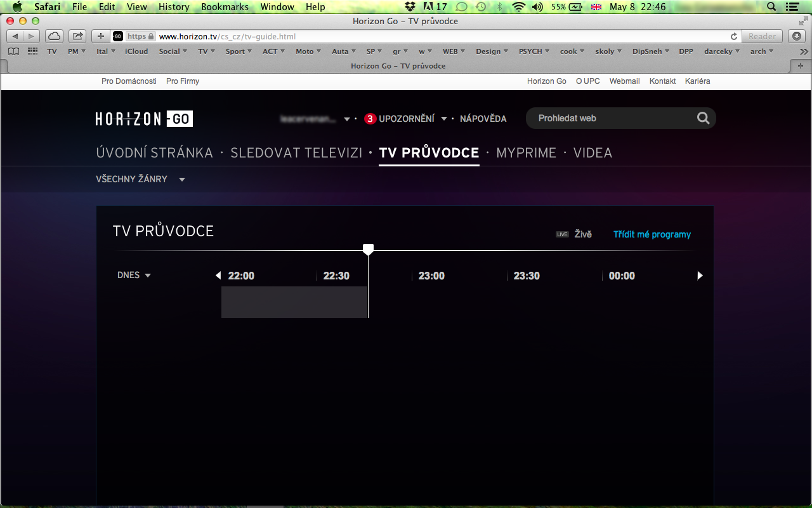Open the Sport bookmarks folder
The height and width of the screenshot is (508, 812).
[239, 51]
